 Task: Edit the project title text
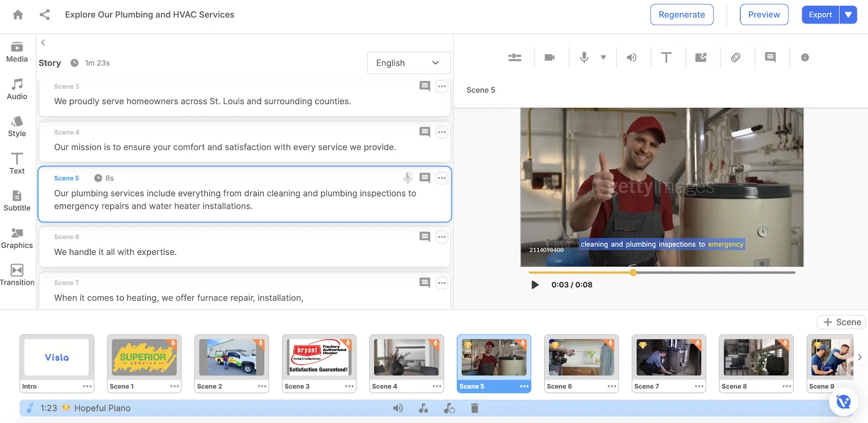(x=150, y=15)
